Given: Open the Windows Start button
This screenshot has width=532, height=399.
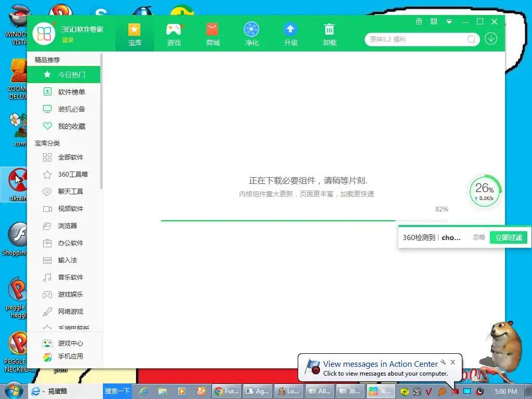Looking at the screenshot, I should point(13,391).
